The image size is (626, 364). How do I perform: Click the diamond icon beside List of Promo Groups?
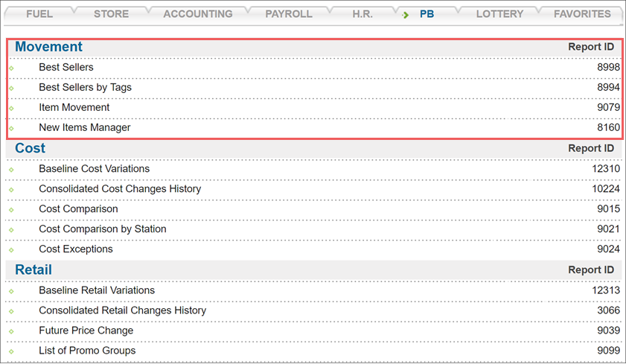pyautogui.click(x=11, y=351)
